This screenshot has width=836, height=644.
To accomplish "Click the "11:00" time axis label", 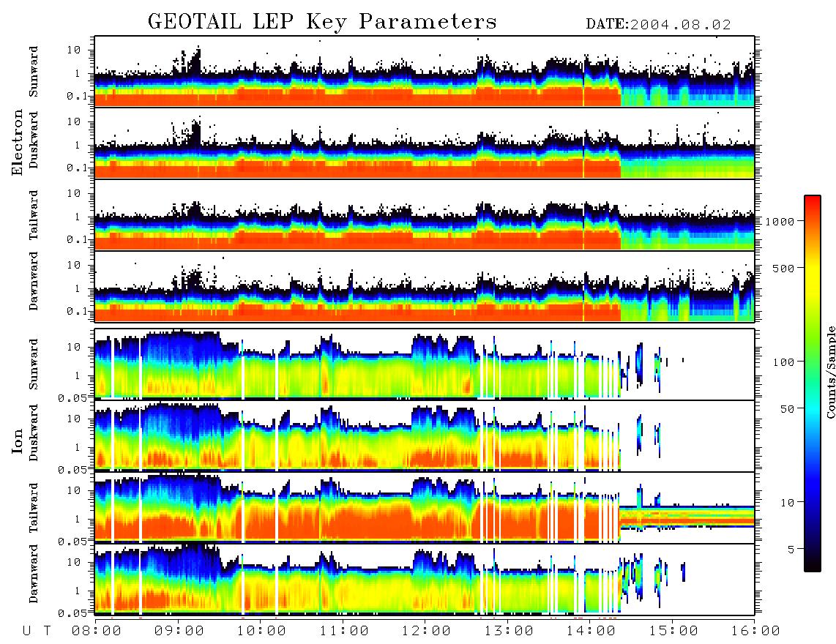I will 344,631.
